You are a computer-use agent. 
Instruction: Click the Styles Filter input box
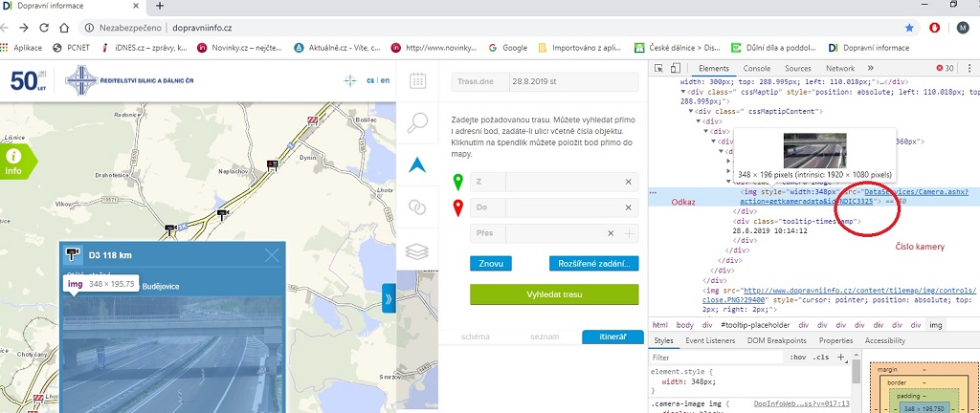[x=716, y=358]
